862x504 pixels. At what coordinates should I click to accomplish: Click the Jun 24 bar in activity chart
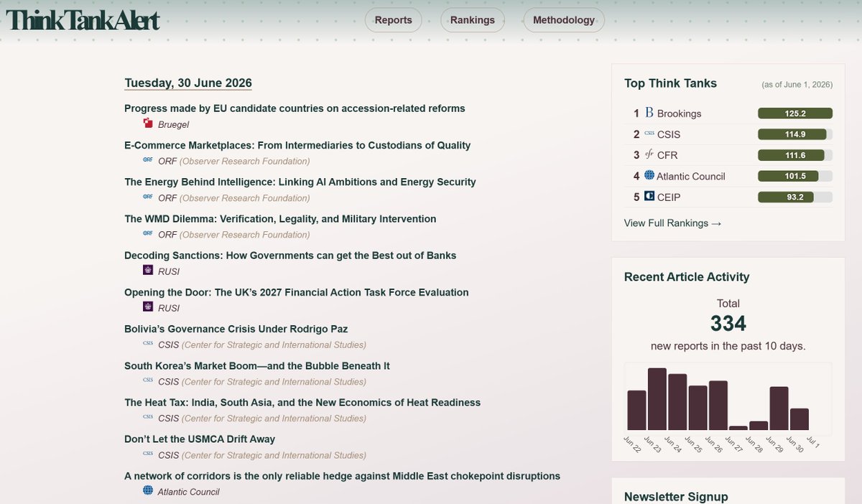[677, 401]
